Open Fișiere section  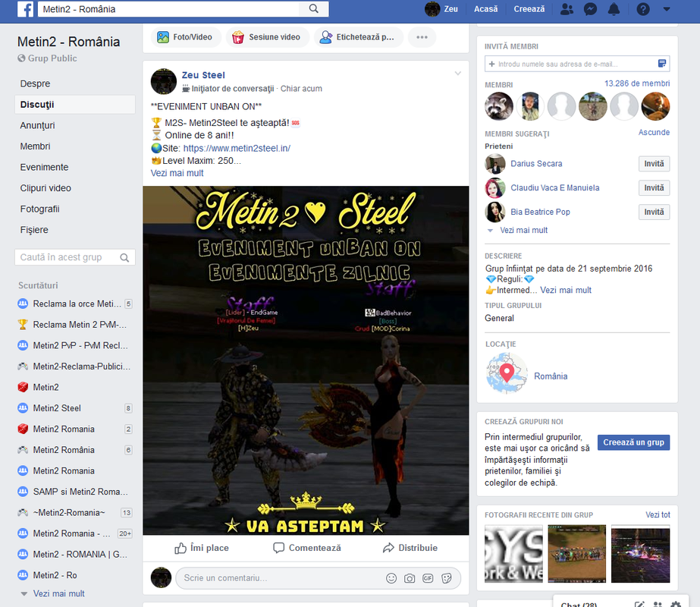pyautogui.click(x=34, y=230)
